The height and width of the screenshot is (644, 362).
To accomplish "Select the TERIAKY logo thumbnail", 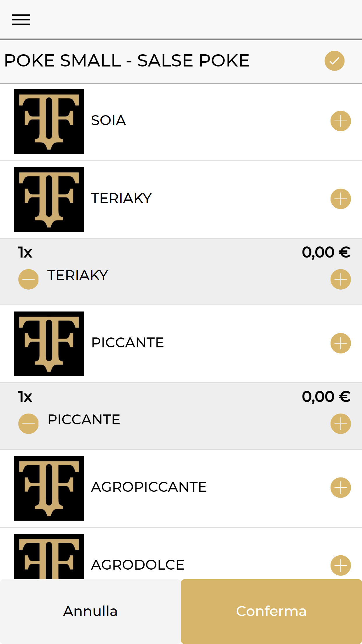I will 49,199.
